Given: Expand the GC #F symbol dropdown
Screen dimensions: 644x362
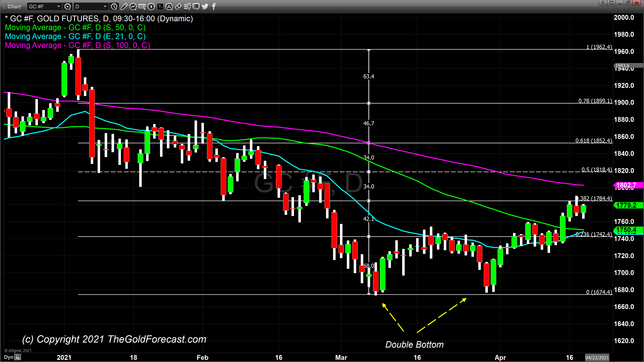Looking at the screenshot, I should tap(59, 7).
